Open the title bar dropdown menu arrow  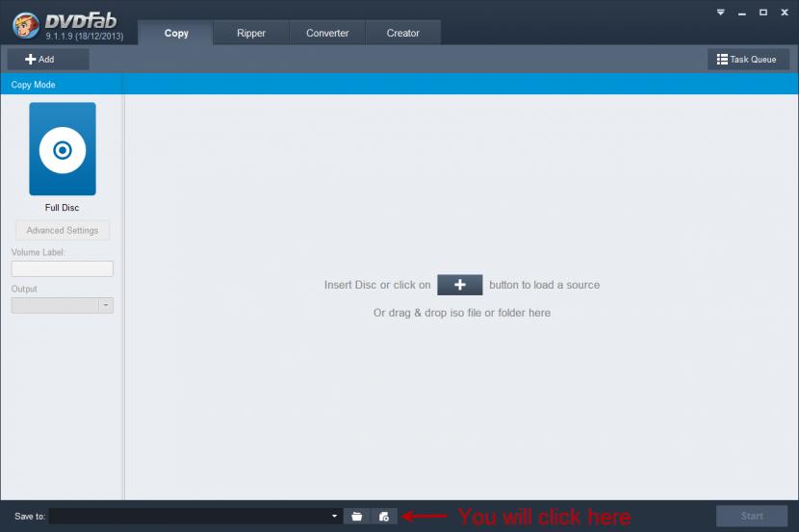point(720,13)
